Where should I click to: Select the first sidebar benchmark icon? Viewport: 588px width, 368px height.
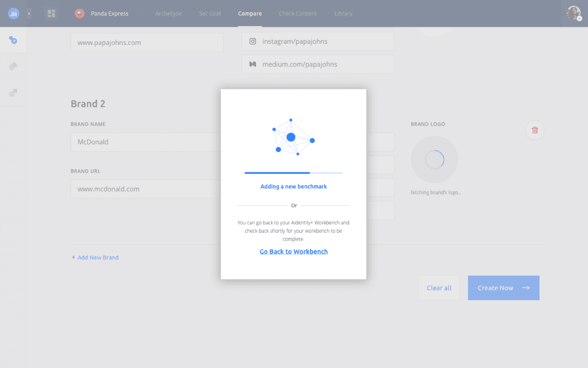[x=13, y=40]
